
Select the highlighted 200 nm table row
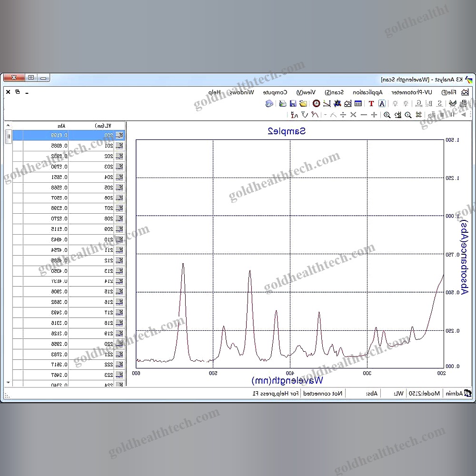[69, 135]
